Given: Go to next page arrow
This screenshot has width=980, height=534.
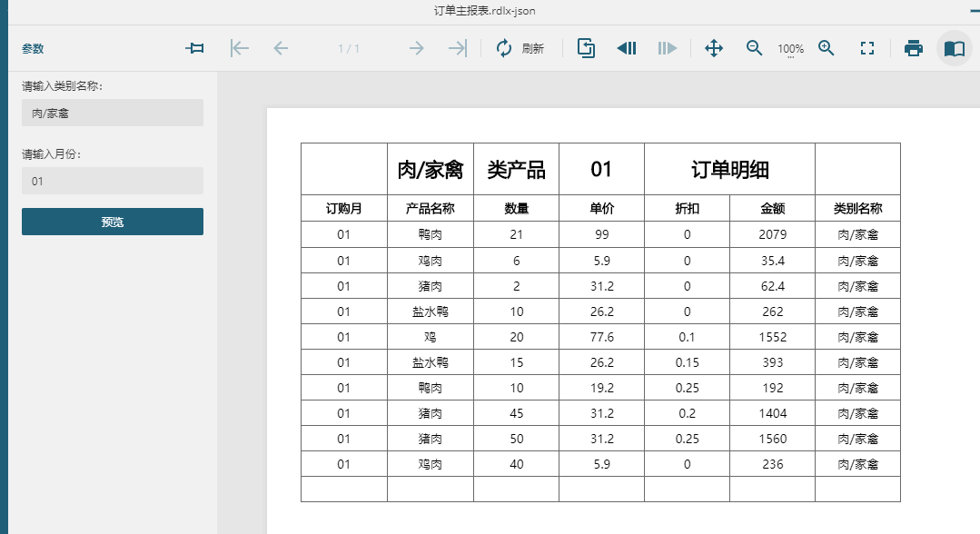Looking at the screenshot, I should coord(416,48).
